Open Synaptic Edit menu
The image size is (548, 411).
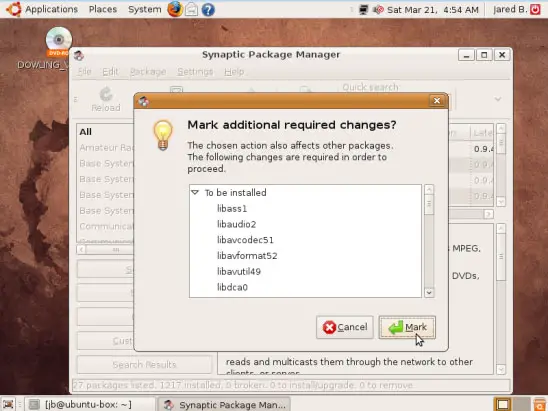coord(110,72)
